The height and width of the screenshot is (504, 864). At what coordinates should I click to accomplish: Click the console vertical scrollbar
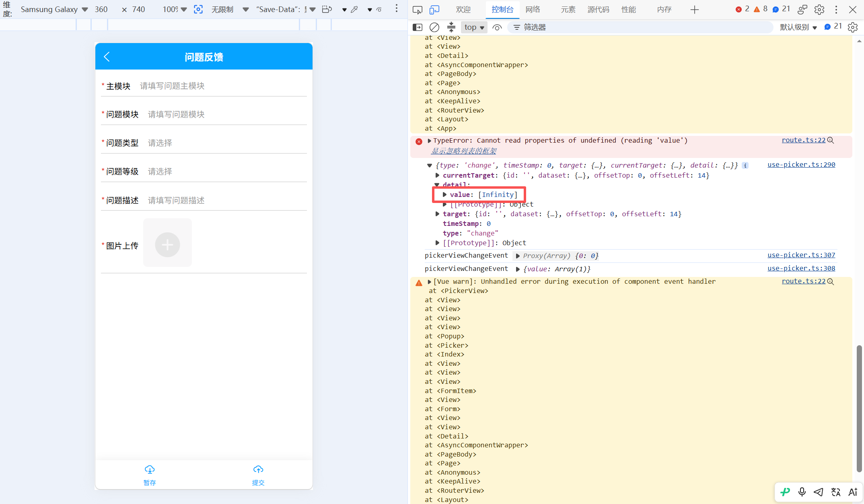(859, 408)
